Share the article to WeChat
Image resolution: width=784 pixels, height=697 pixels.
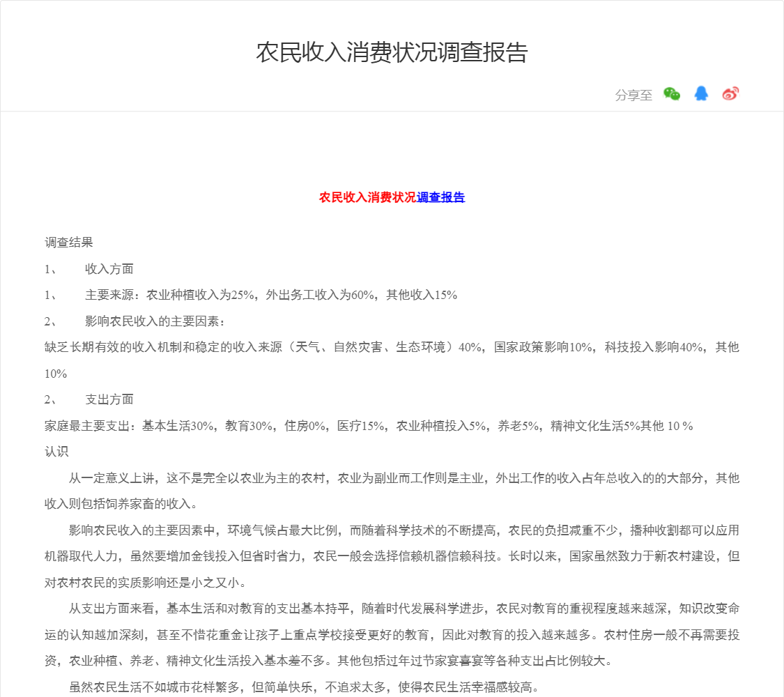[x=672, y=93]
